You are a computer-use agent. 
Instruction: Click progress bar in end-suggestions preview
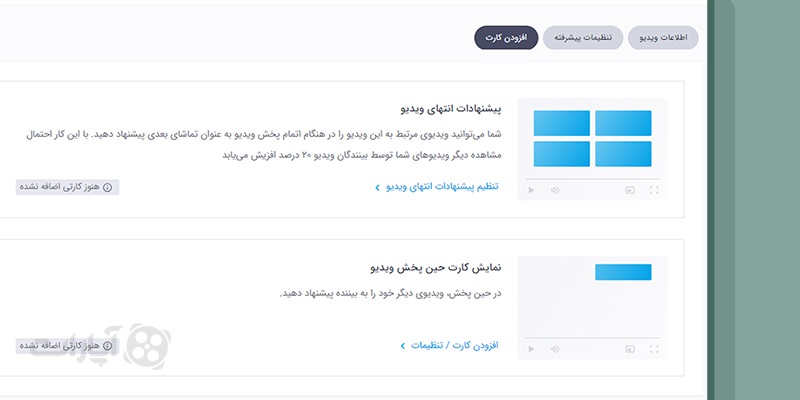592,179
